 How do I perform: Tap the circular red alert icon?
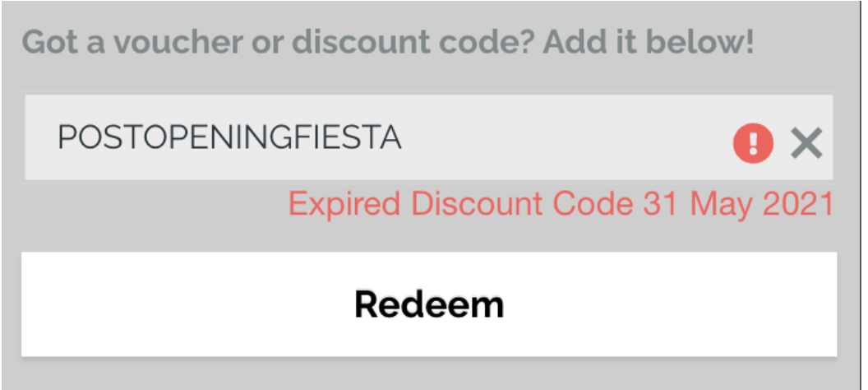point(752,146)
